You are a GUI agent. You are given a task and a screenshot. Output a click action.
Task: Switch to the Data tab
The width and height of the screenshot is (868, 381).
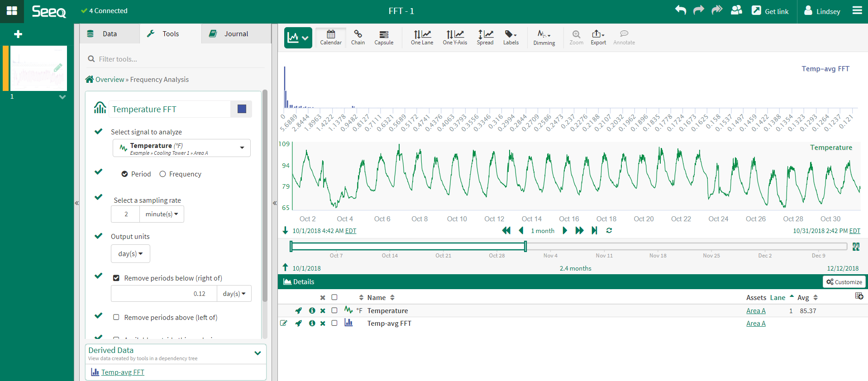109,34
